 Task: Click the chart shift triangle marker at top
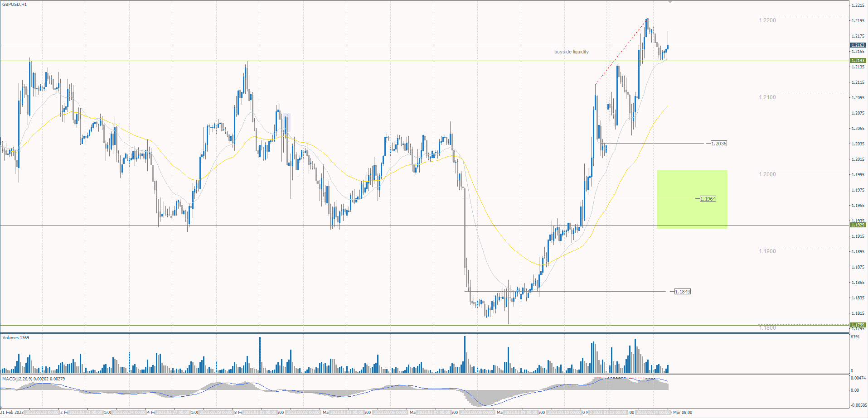point(670,2)
